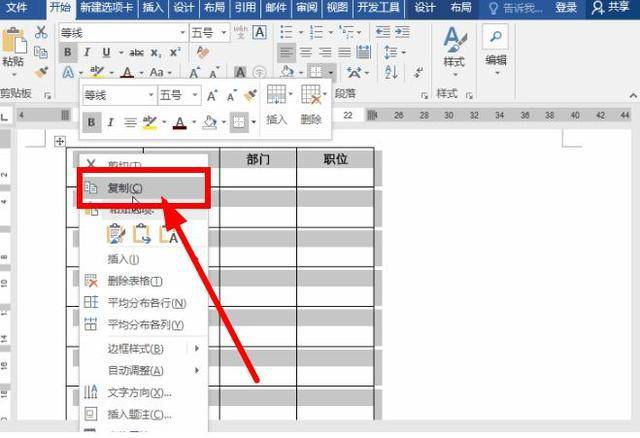
Task: Toggle Bold on the mini toolbar
Action: [91, 122]
